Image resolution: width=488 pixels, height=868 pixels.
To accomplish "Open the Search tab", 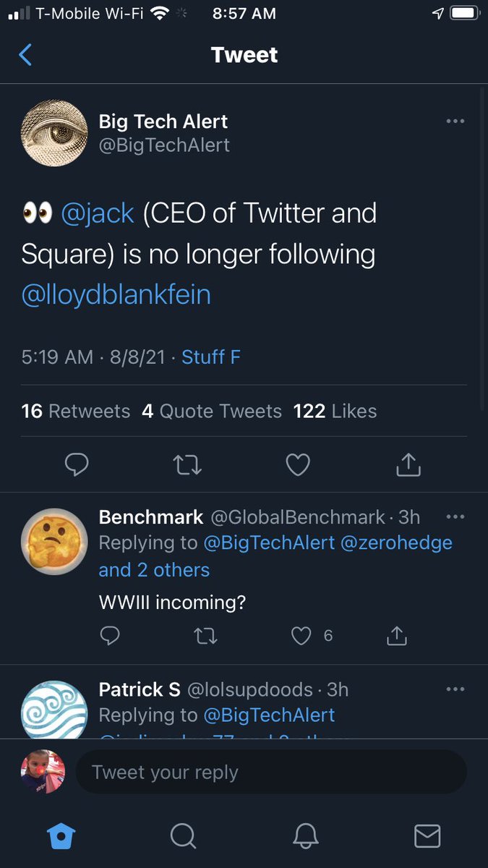I will point(183,836).
